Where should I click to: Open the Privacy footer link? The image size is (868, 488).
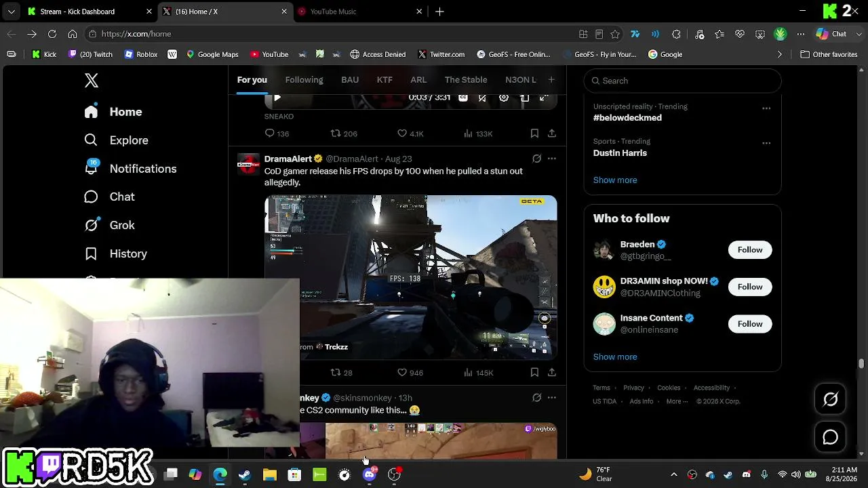633,388
